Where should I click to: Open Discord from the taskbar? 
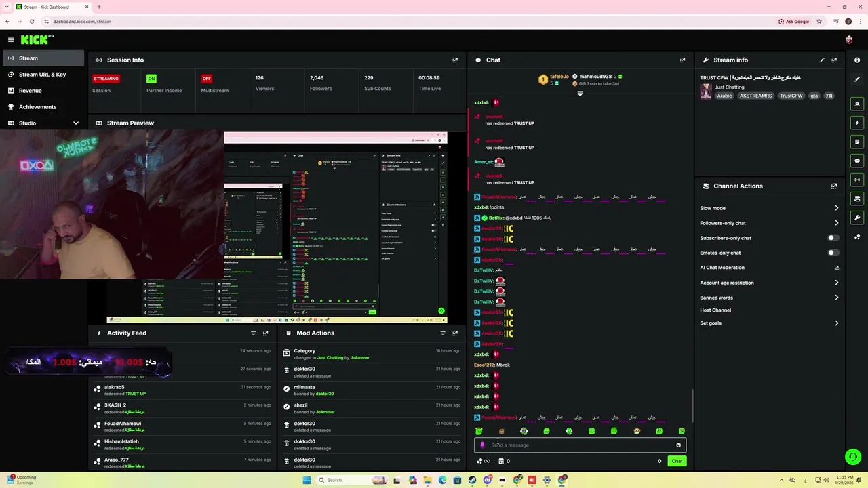(x=488, y=480)
